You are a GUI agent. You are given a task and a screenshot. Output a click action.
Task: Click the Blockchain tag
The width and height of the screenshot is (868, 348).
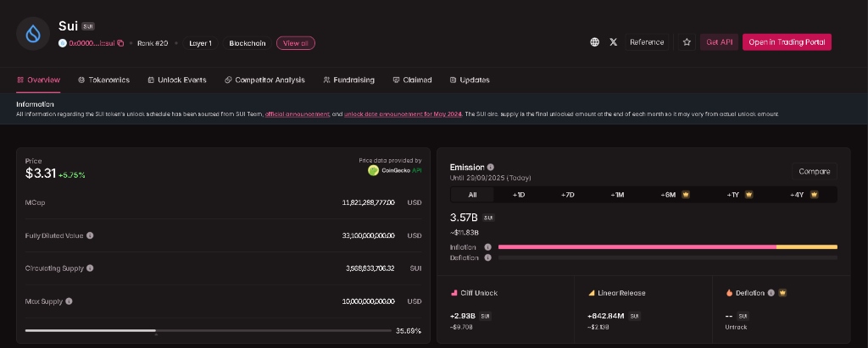click(x=248, y=43)
